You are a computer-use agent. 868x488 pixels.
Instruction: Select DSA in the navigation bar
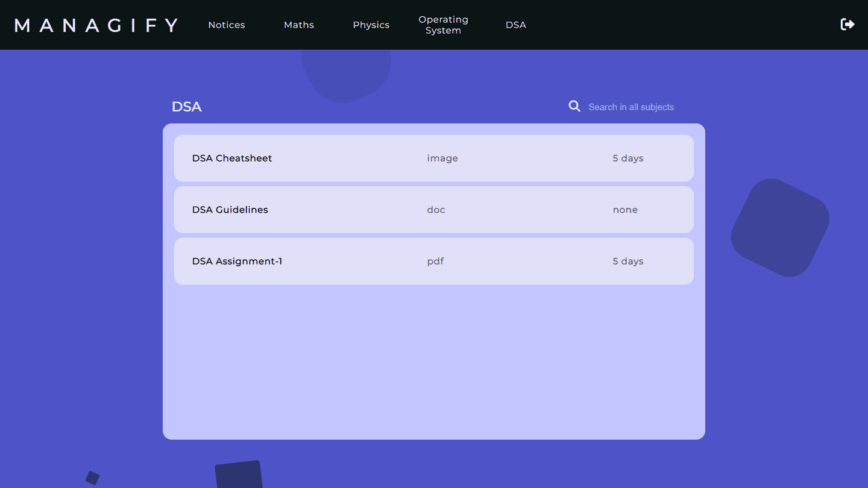[516, 25]
